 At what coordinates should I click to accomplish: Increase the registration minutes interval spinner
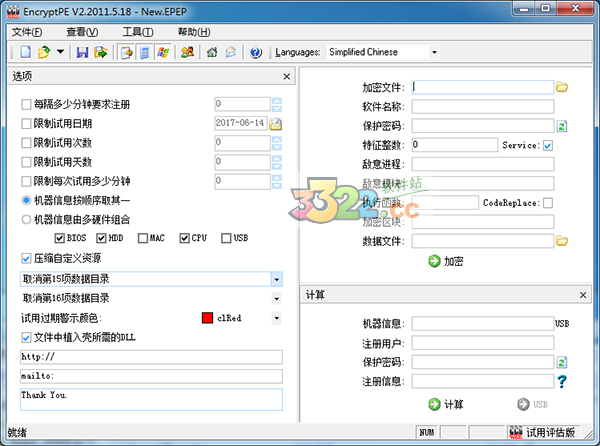(277, 101)
